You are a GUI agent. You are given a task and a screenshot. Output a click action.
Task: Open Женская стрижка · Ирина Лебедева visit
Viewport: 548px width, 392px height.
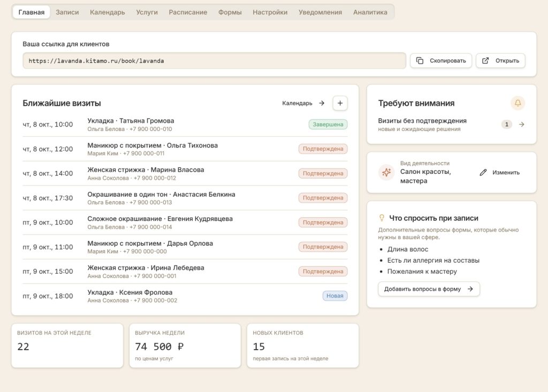coord(146,267)
